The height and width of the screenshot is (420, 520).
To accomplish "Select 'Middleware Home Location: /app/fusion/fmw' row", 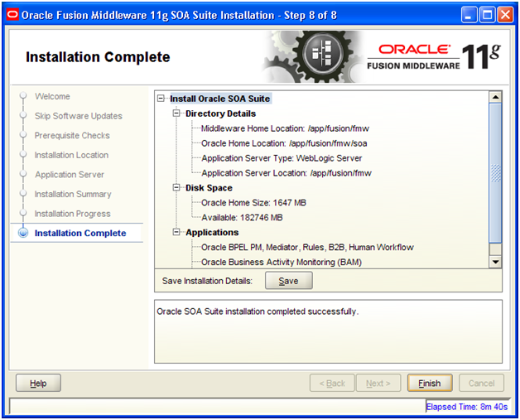I will point(285,128).
